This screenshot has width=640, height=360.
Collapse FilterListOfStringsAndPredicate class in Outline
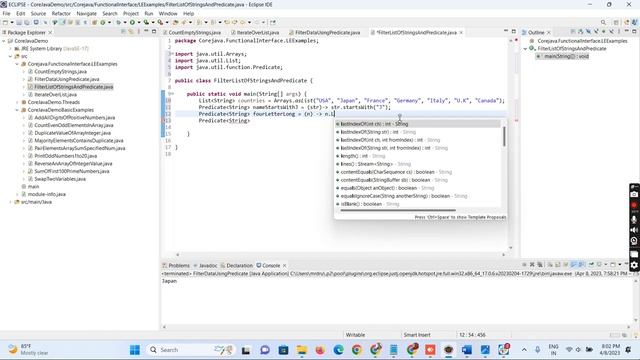(x=525, y=49)
